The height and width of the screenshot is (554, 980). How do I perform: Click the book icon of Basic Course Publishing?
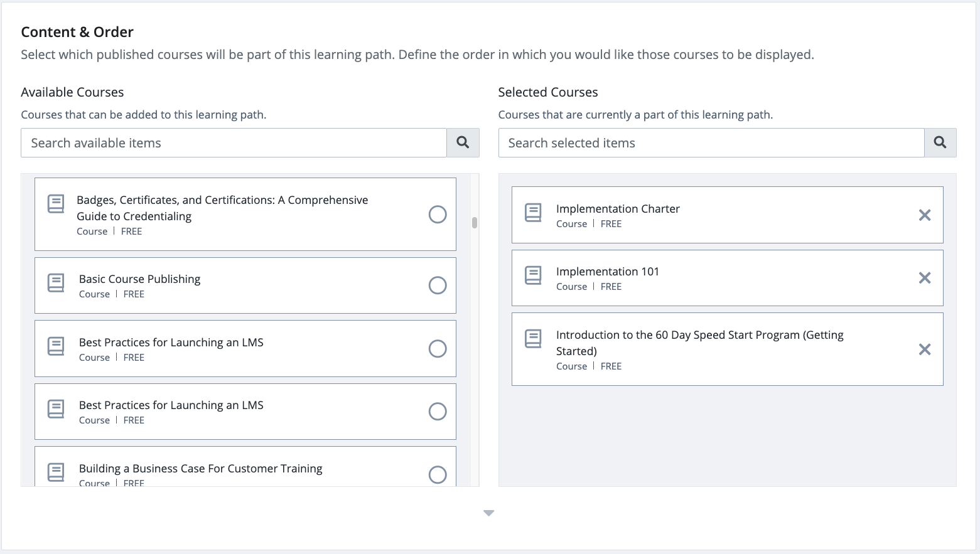click(56, 283)
